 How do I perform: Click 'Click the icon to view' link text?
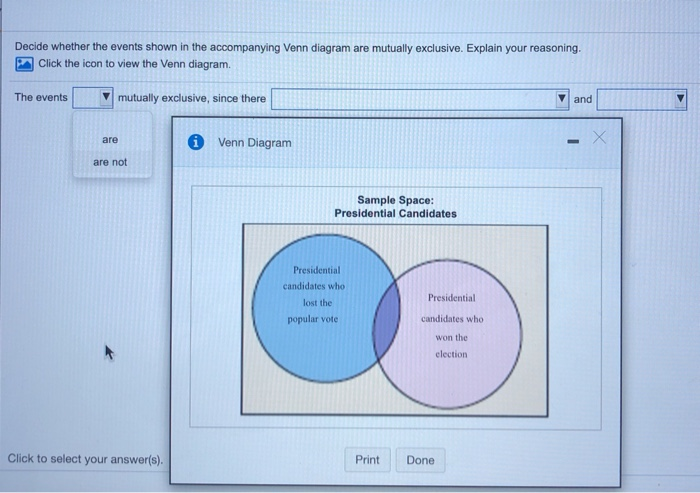tap(134, 64)
